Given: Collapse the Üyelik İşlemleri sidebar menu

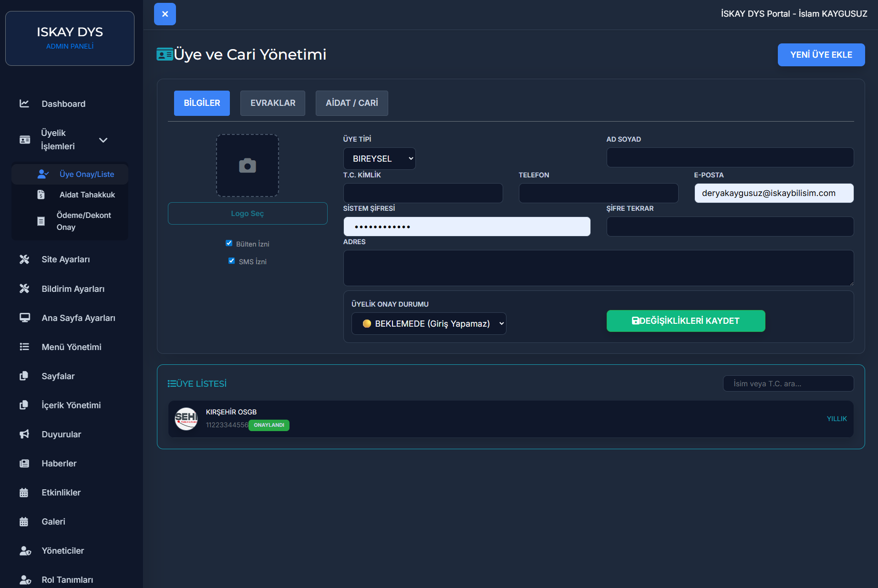Looking at the screenshot, I should (x=103, y=140).
